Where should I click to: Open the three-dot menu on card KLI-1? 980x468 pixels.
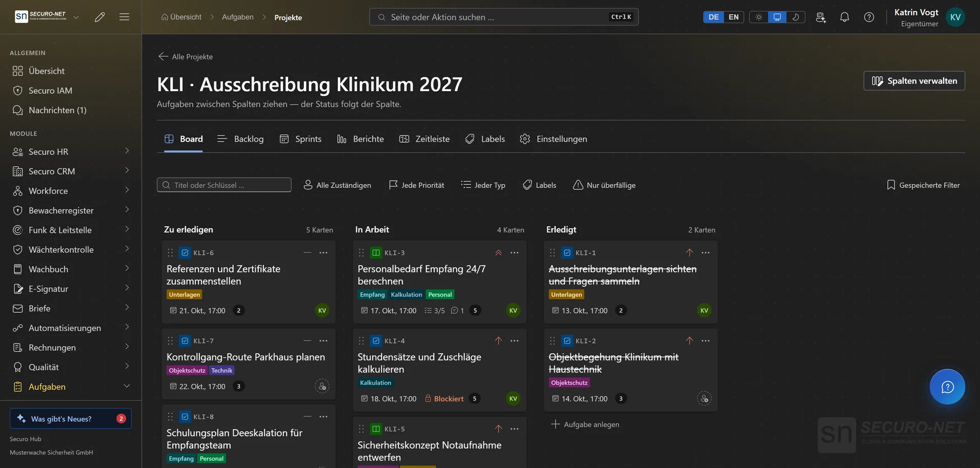(706, 252)
